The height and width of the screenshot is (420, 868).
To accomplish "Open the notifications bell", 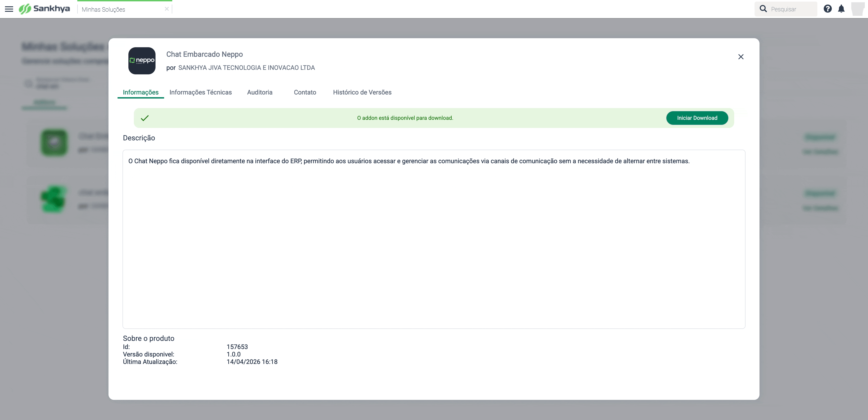I will tap(841, 9).
